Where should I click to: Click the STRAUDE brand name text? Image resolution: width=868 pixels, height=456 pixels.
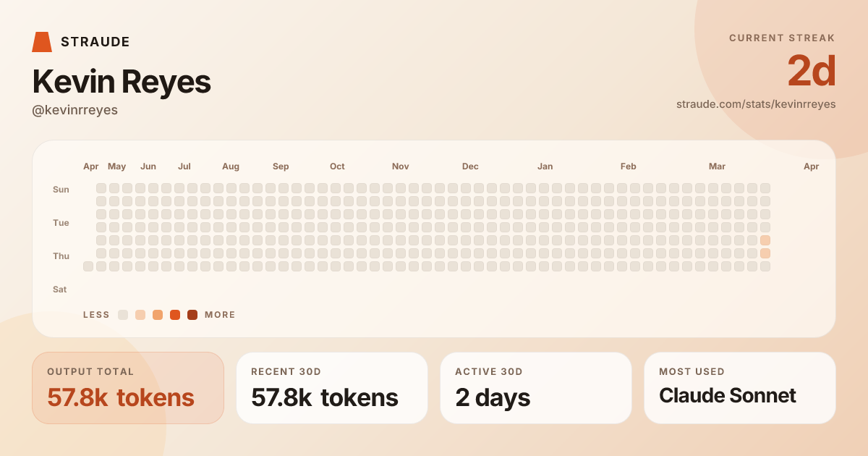click(95, 42)
